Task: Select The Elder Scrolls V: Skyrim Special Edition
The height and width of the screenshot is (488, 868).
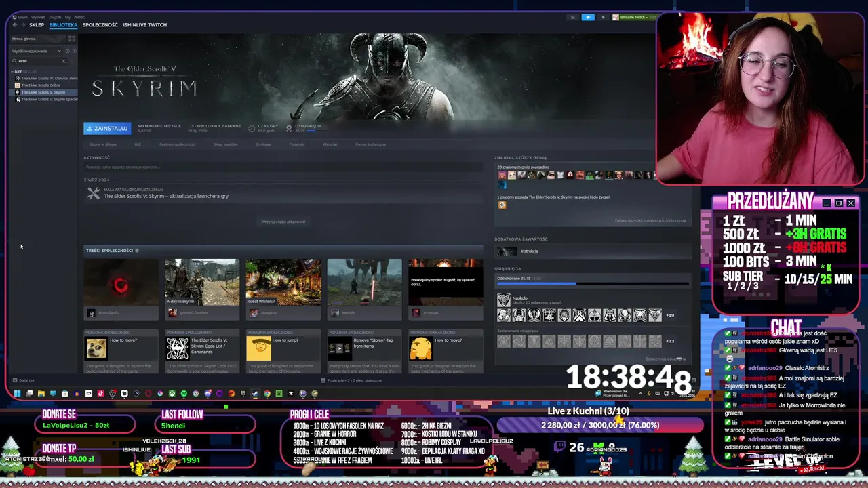Action: [x=45, y=99]
